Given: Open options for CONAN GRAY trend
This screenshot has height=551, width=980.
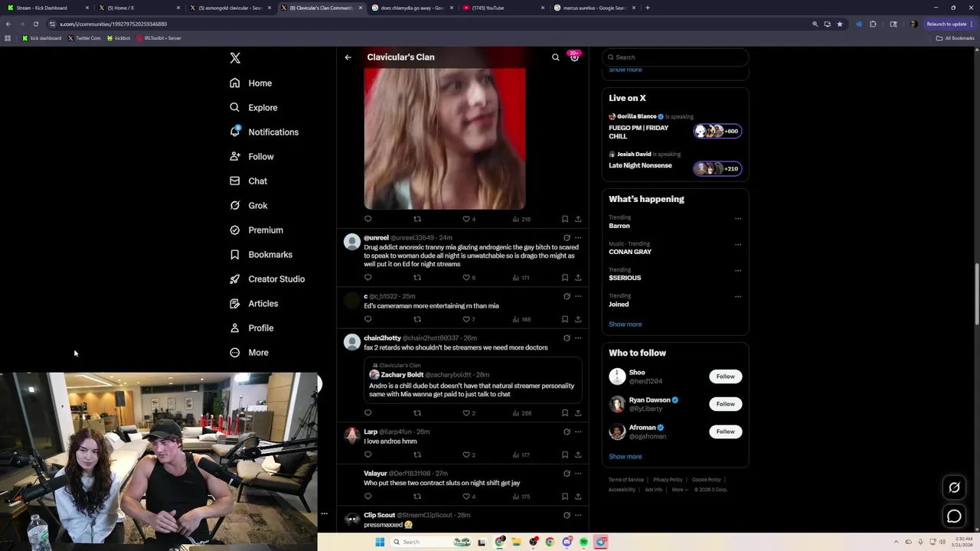Looking at the screenshot, I should 738,245.
